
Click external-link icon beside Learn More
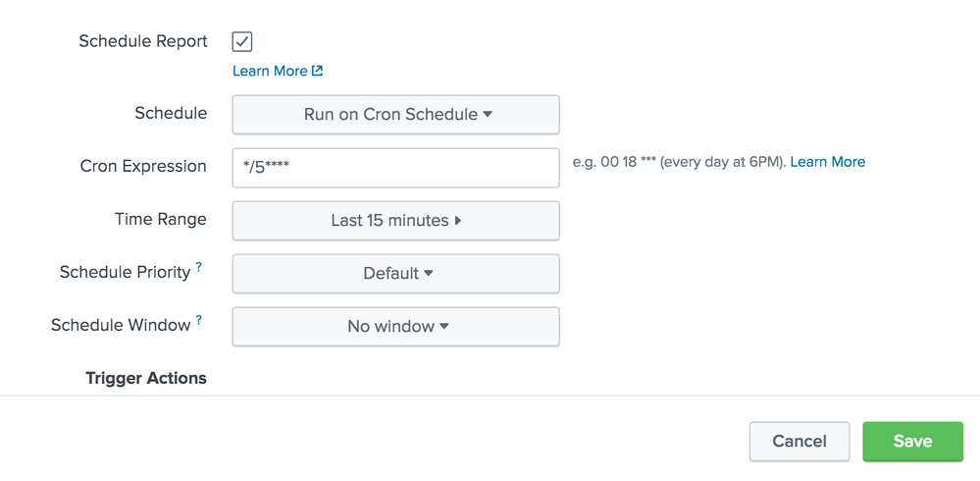(x=318, y=71)
